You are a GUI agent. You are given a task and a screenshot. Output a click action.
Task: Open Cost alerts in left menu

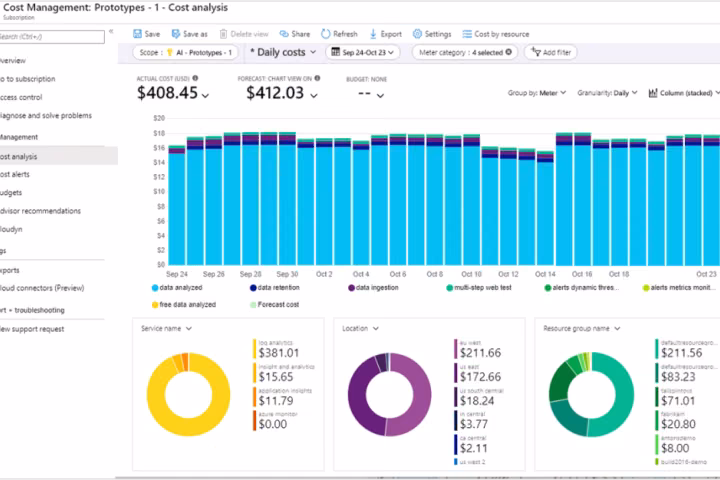15,174
